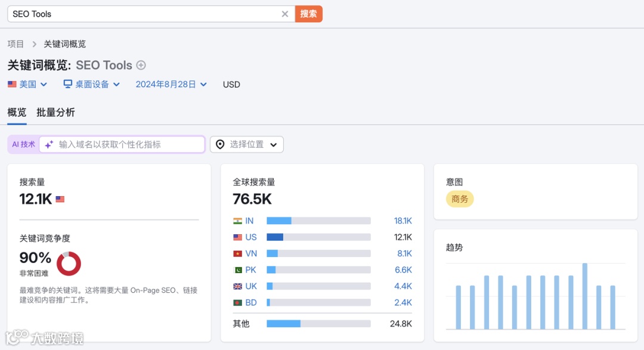This screenshot has width=644, height=350.
Task: Click the 其他 volume progress bar
Action: tap(318, 324)
